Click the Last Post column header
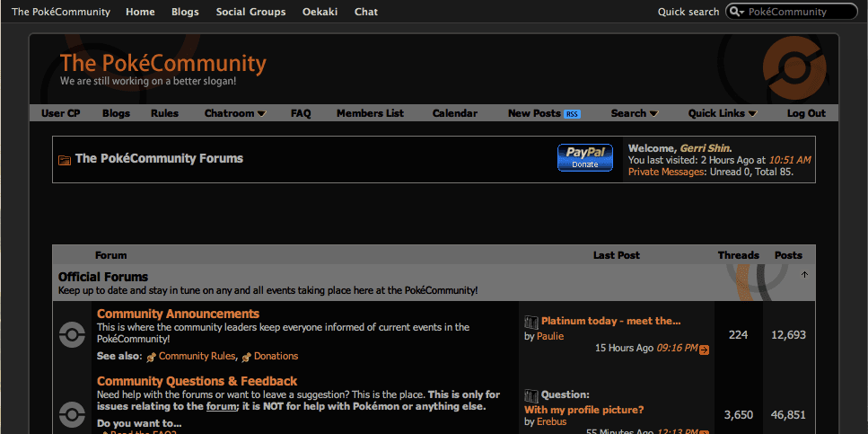The image size is (868, 434). click(x=616, y=255)
